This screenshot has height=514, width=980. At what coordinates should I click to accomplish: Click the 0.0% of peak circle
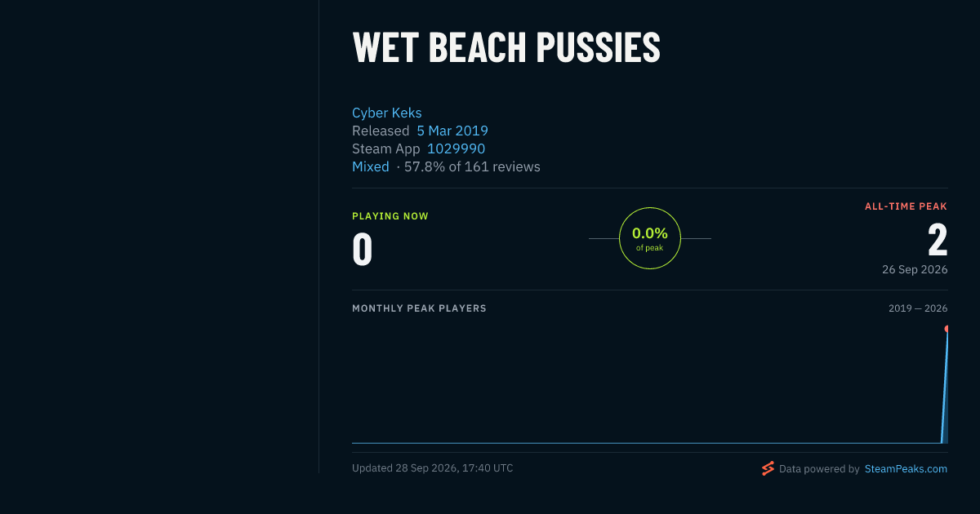tap(650, 238)
